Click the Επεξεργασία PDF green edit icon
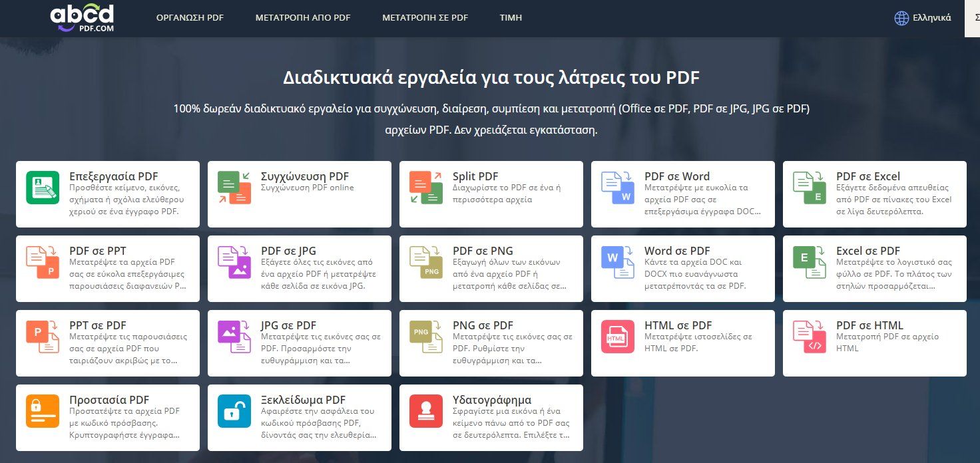The height and width of the screenshot is (463, 980). click(43, 188)
